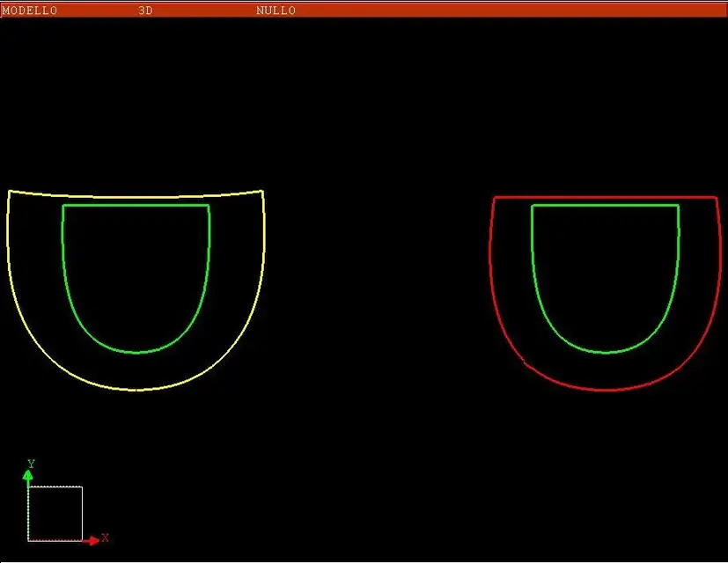This screenshot has width=728, height=563.
Task: Click the red X axis arrow
Action: (x=92, y=540)
